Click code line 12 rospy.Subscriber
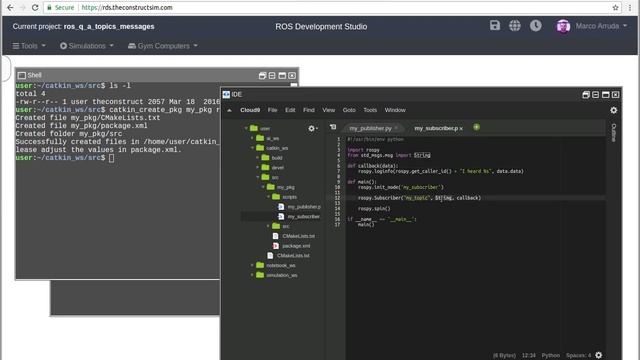This screenshot has height=360, width=640. [420, 198]
